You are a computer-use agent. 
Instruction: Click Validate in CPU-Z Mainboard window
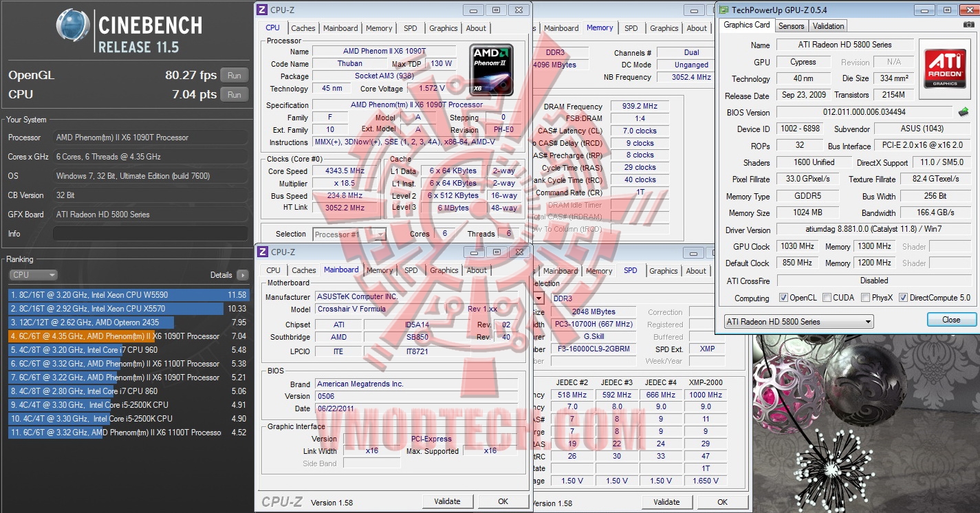click(x=447, y=501)
